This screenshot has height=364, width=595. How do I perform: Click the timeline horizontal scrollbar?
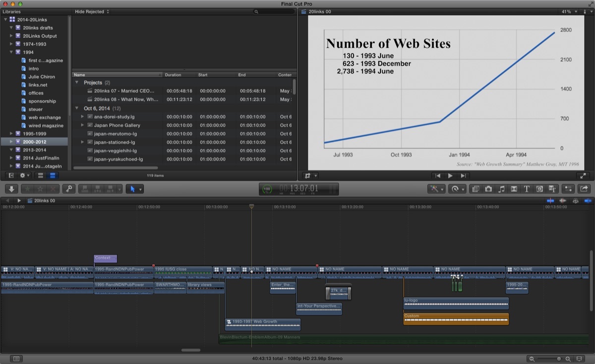click(191, 350)
